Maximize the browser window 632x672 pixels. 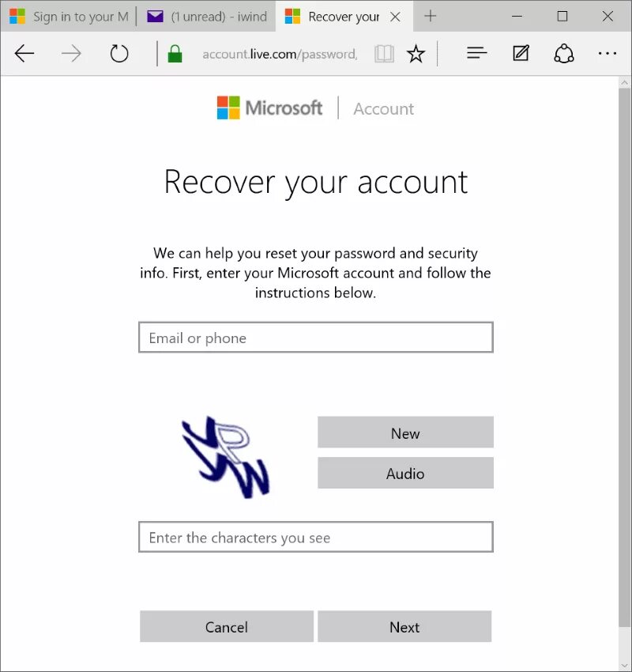tap(562, 17)
